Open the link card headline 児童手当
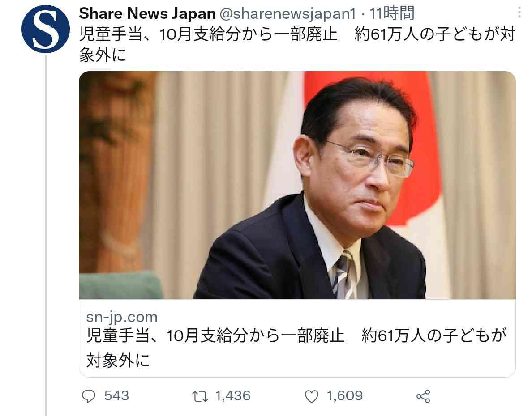Screen dimensions: 532x416 tap(296, 348)
